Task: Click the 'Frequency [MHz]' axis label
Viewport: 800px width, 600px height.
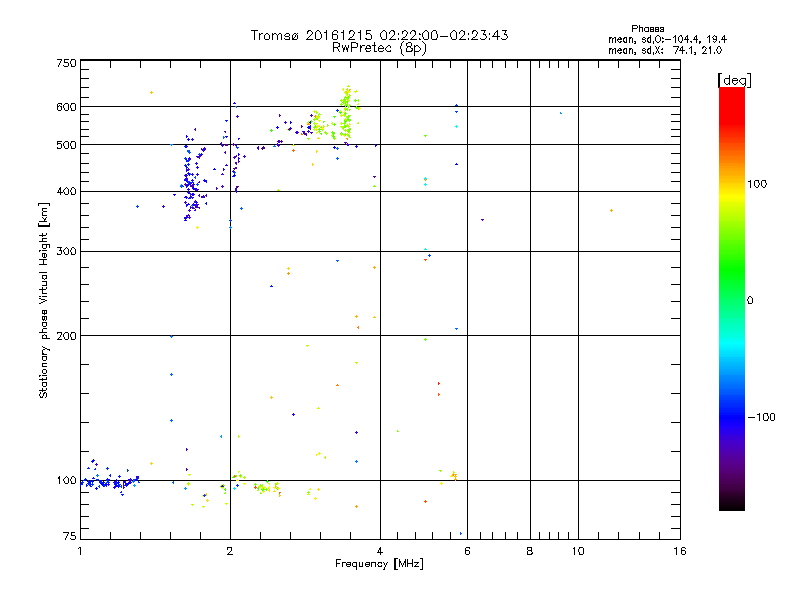Action: (379, 564)
